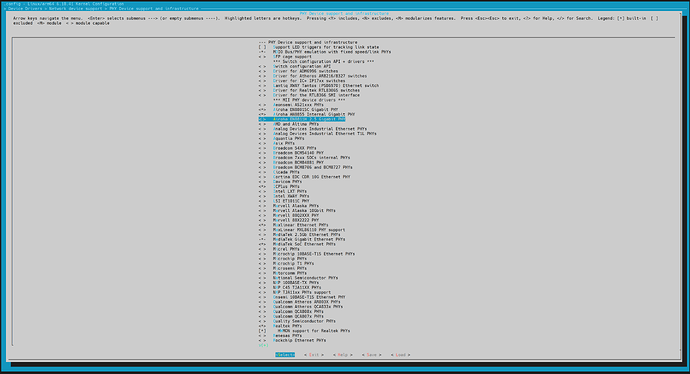Toggle HWMON support for Realtek PHYs
Viewport: 690px width, 374px height.
tap(305, 330)
